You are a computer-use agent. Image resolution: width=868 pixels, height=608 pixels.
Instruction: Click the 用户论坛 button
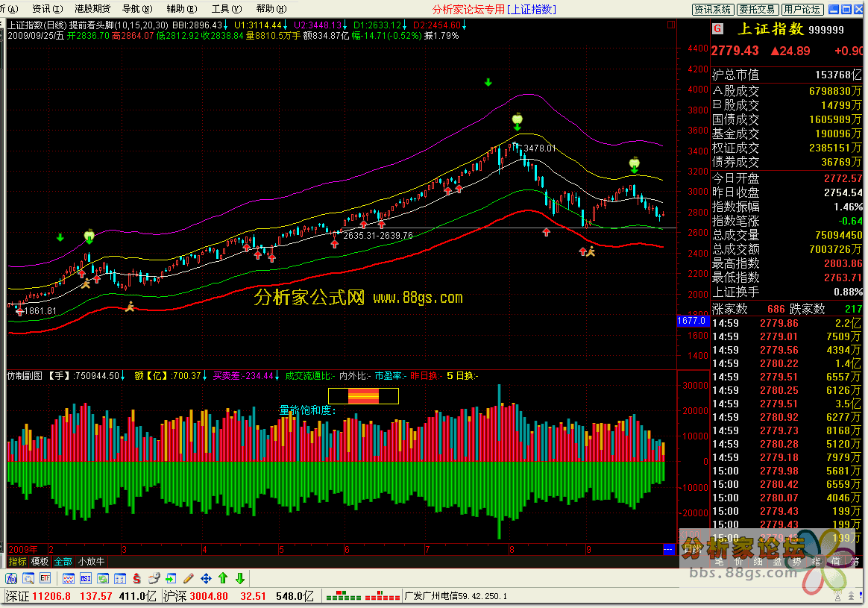tap(802, 10)
